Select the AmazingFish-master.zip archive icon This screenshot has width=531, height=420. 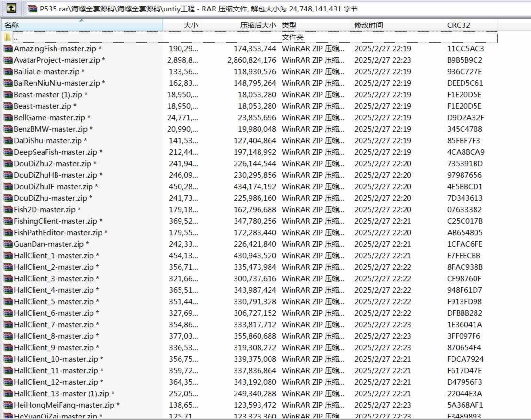click(8, 49)
